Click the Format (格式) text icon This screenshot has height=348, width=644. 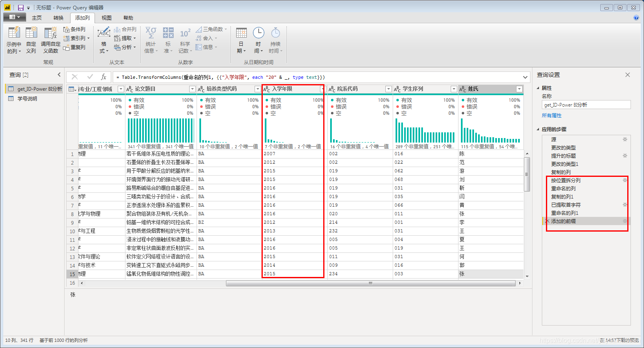(104, 32)
